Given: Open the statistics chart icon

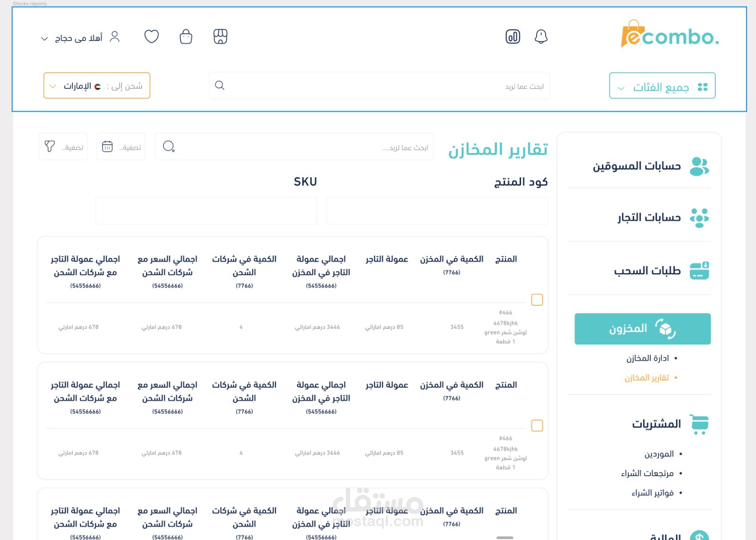Looking at the screenshot, I should coord(513,36).
